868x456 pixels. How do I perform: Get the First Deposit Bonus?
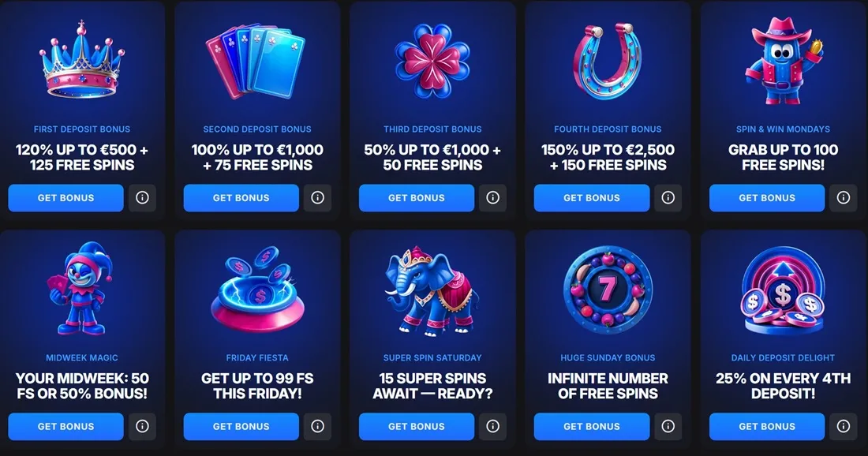click(x=65, y=197)
